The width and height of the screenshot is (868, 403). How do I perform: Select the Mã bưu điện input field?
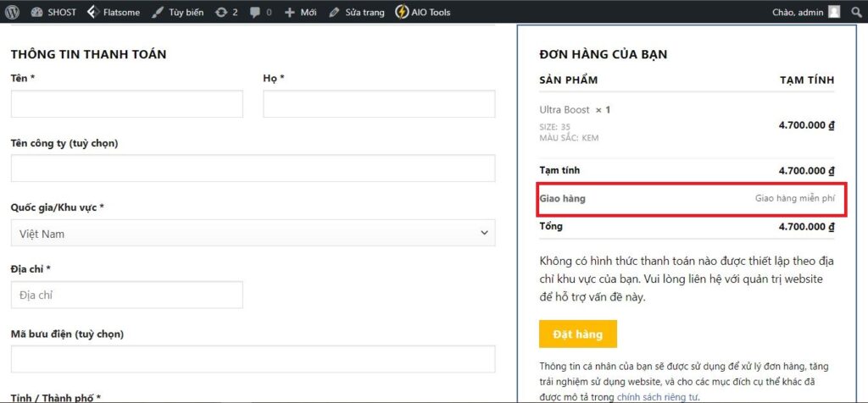pos(253,359)
